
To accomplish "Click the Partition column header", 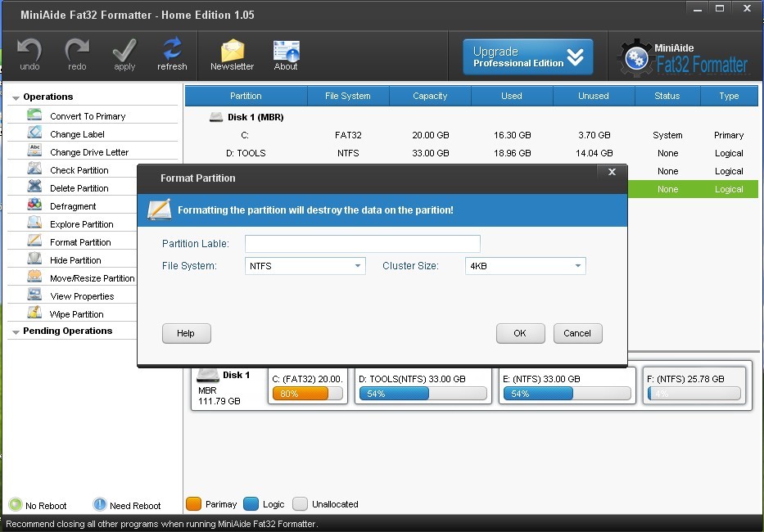I will pos(246,96).
